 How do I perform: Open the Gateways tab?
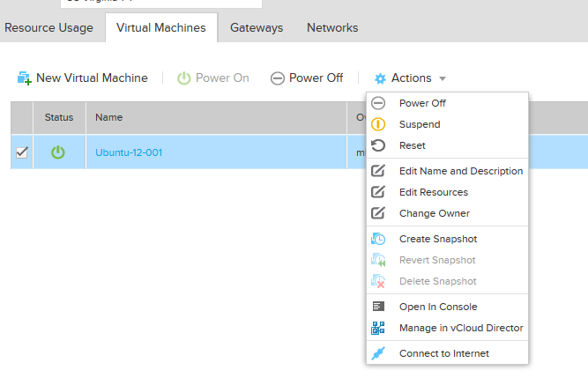pos(257,27)
